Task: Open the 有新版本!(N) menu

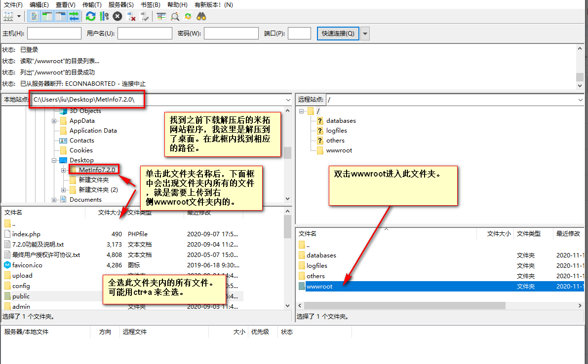Action: (213, 4)
